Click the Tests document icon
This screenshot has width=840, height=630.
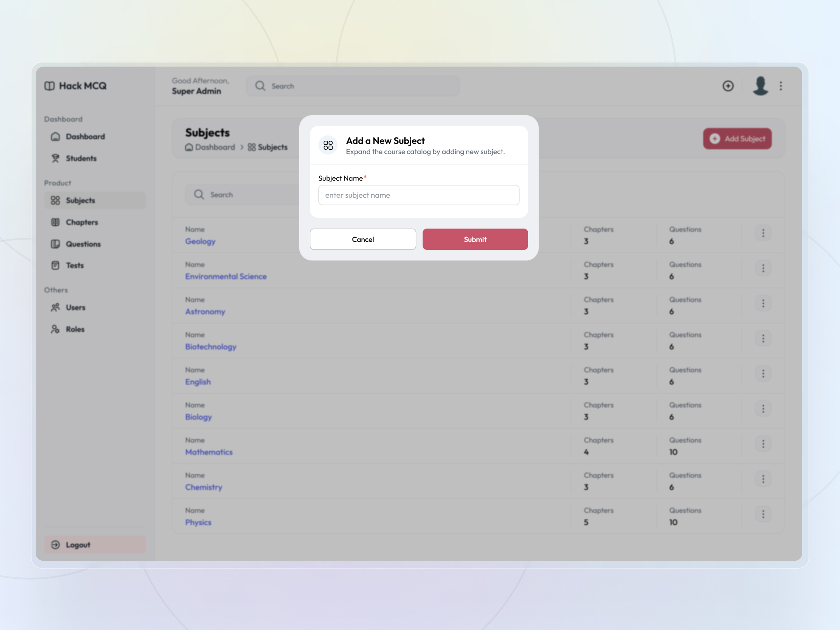[55, 265]
